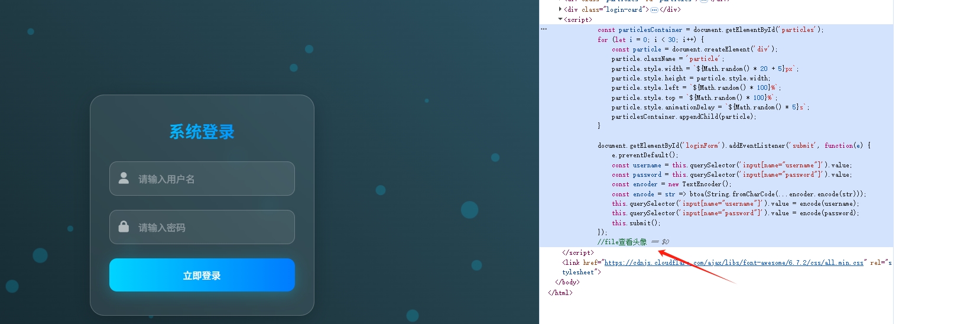The width and height of the screenshot is (980, 324).
Task: Click the this.submit() code line
Action: pyautogui.click(x=636, y=223)
